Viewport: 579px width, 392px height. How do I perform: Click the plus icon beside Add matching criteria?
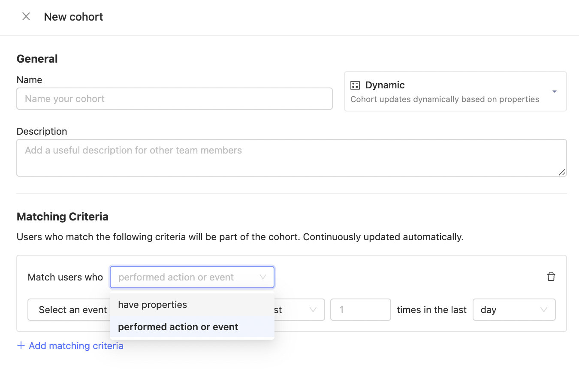(x=21, y=345)
